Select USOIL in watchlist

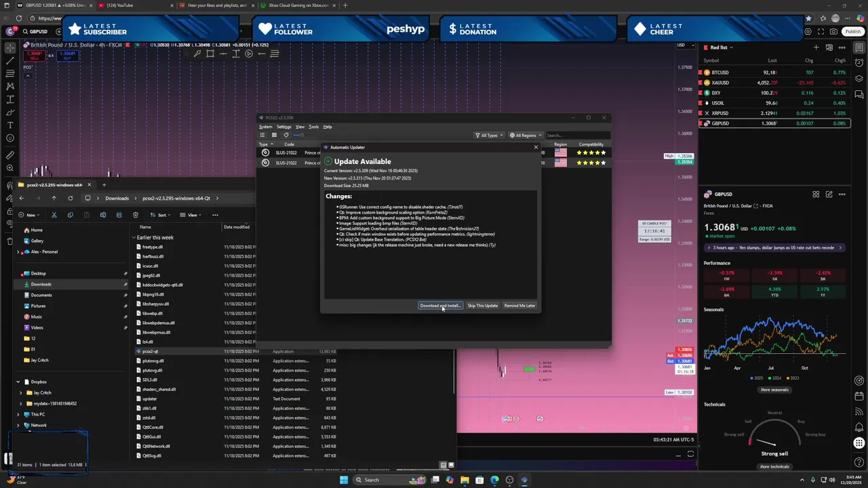click(x=774, y=103)
